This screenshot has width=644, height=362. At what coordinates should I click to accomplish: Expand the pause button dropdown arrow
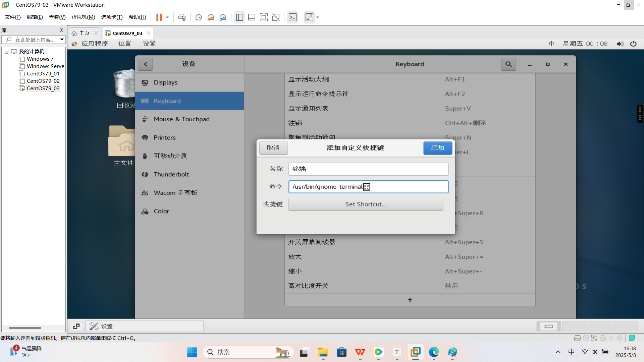167,17
